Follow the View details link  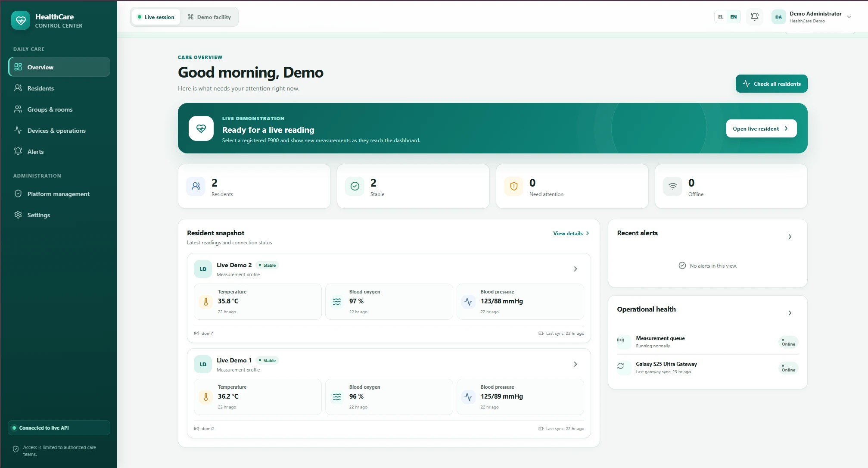pyautogui.click(x=571, y=233)
